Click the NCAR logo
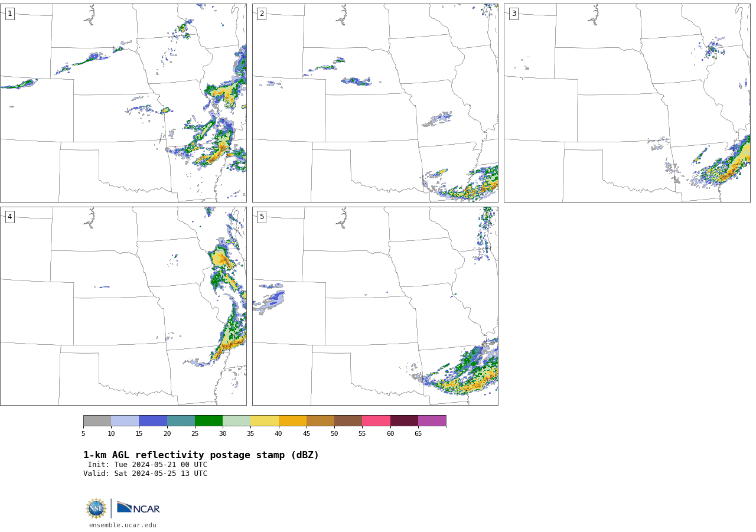756x532 pixels. (x=138, y=508)
